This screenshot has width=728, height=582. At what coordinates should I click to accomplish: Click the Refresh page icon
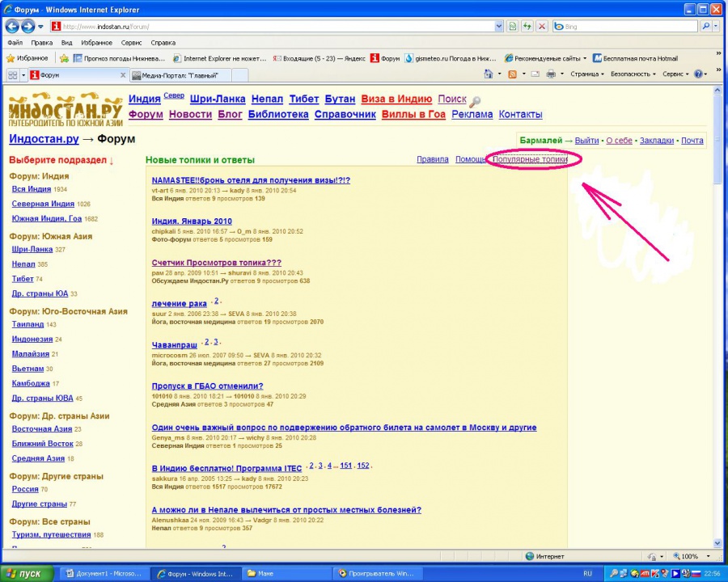click(527, 27)
